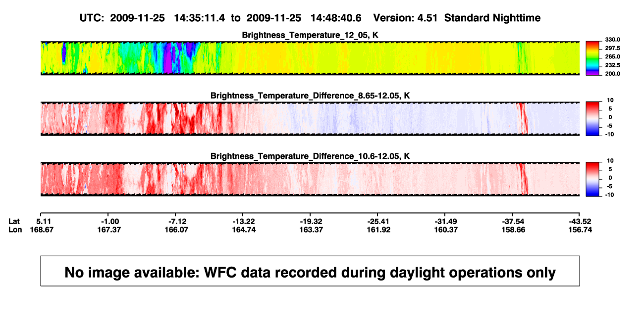
Task: Click the red-blue color bar for 8.65-12.05
Action: (x=592, y=118)
